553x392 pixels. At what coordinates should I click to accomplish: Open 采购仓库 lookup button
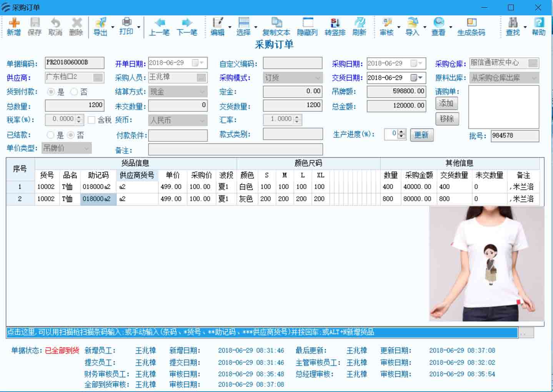533,63
